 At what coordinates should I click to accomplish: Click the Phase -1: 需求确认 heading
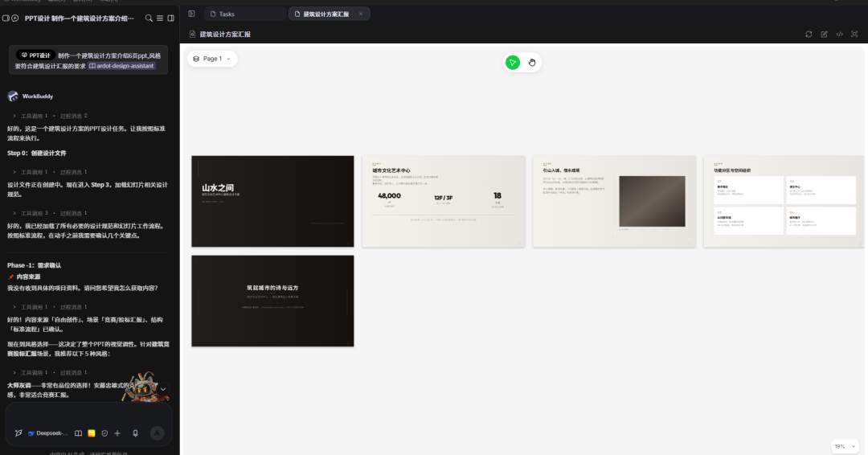coord(35,266)
